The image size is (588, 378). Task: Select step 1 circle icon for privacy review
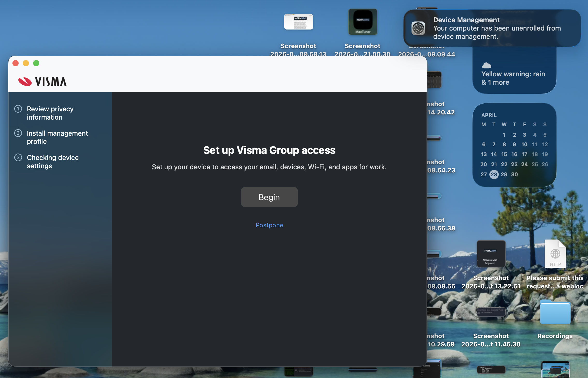18,109
